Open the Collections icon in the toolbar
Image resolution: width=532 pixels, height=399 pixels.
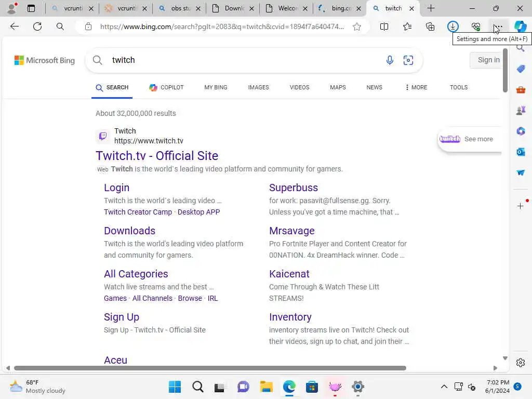point(430,26)
